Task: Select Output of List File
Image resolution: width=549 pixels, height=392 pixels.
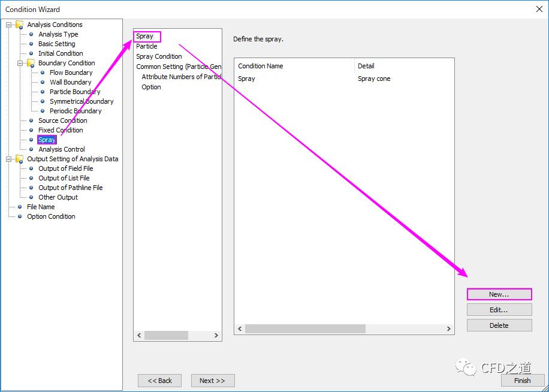Action: (x=64, y=178)
